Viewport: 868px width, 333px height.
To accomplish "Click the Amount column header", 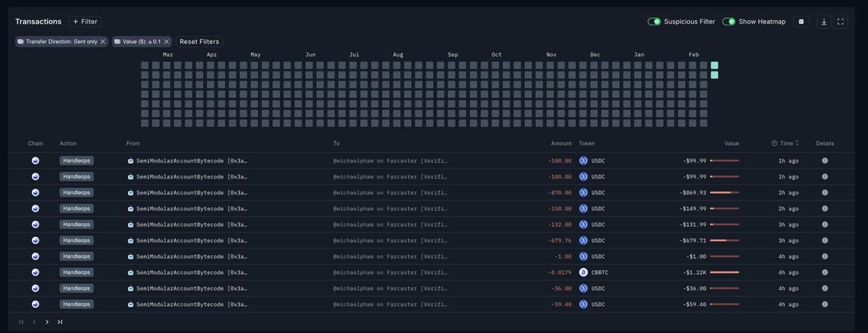I will point(561,144).
